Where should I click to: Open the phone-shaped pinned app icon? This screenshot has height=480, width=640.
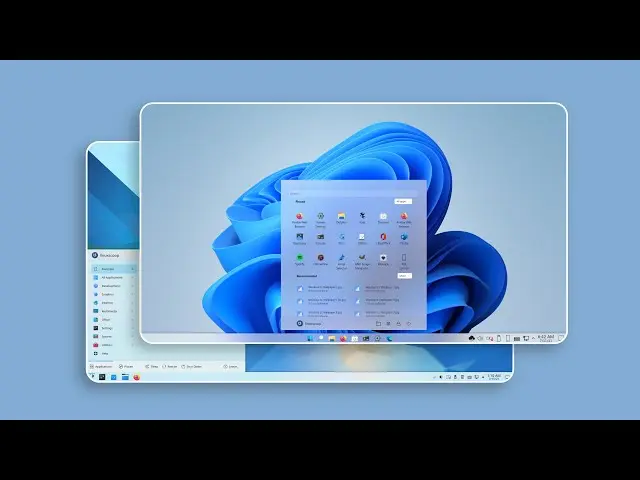point(404,258)
